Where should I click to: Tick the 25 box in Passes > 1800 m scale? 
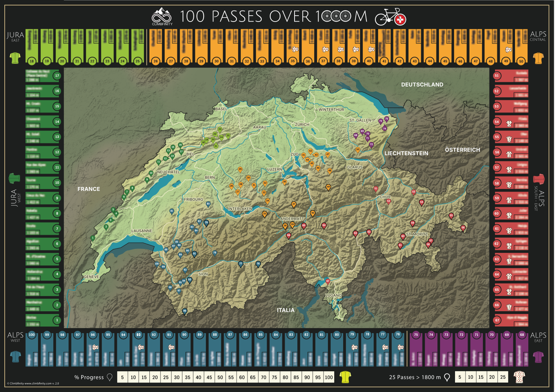(x=503, y=377)
